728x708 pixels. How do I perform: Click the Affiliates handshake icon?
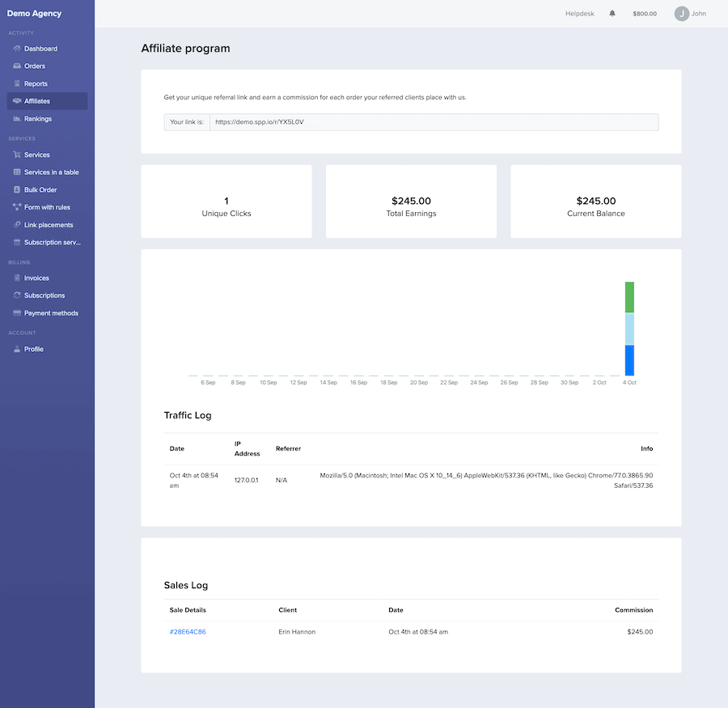pos(17,101)
